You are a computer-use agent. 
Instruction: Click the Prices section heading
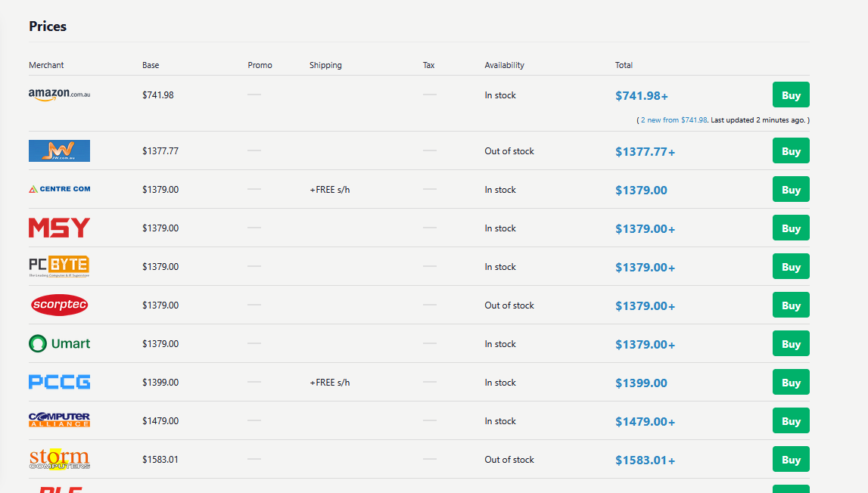48,26
